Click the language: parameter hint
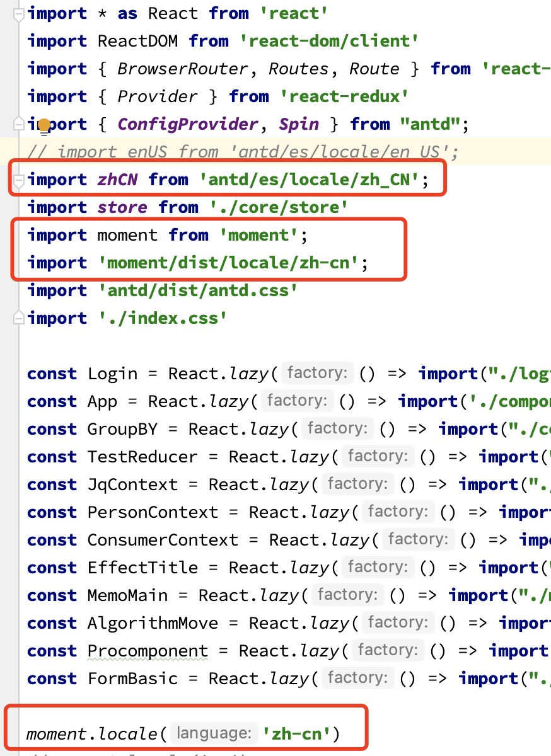The width and height of the screenshot is (551, 756). tap(214, 734)
